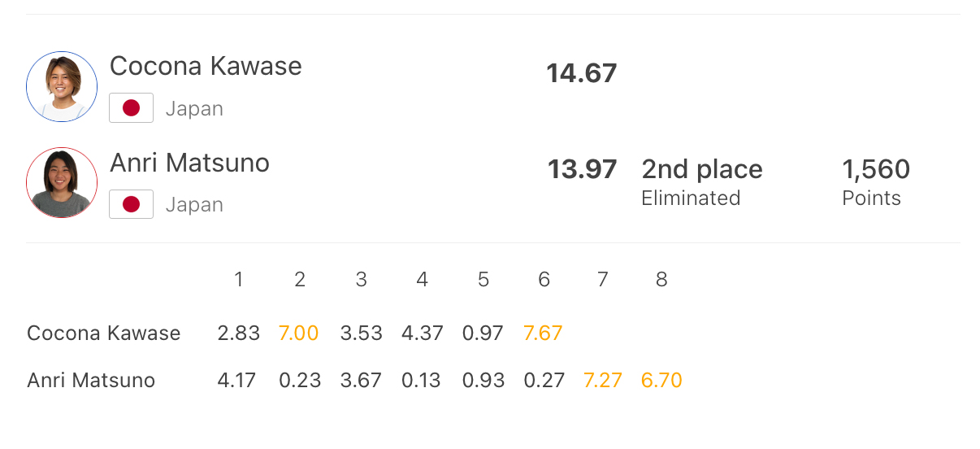Click Kawase's highlighted 7.67 wave score
Image resolution: width=980 pixels, height=449 pixels.
(543, 333)
